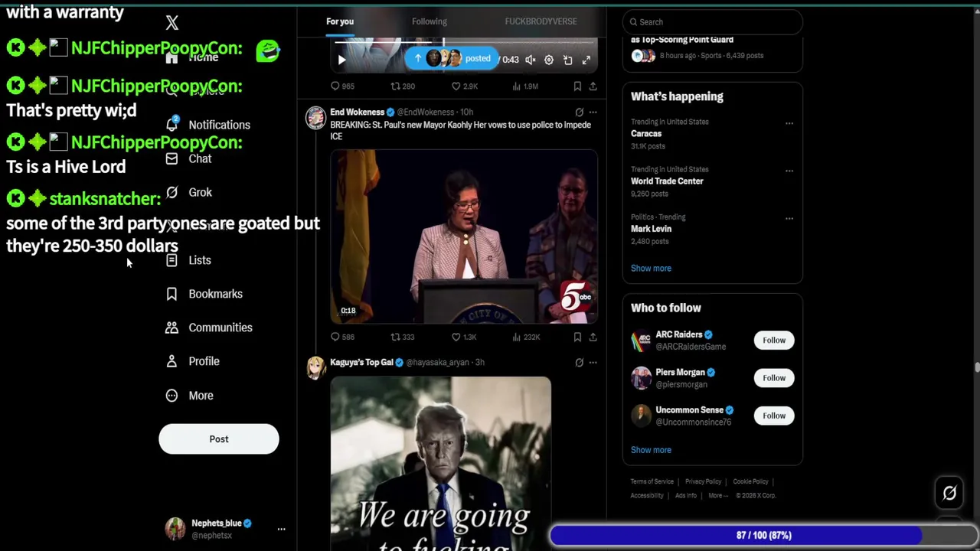
Task: Open Grok icon on Kaguya's post
Action: pyautogui.click(x=579, y=363)
